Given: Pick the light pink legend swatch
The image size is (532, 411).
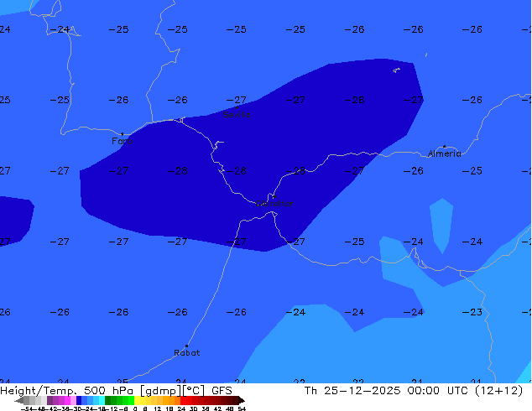Looking at the screenshot, I should [73, 400].
